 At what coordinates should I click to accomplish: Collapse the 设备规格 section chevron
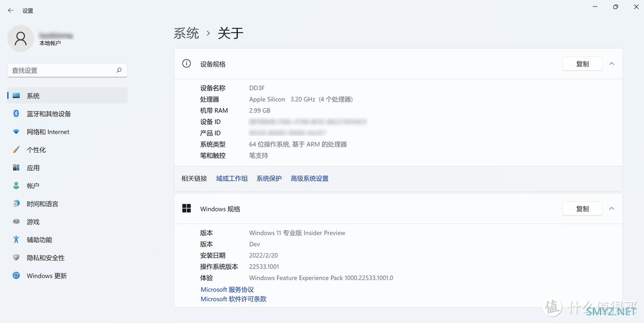tap(612, 64)
